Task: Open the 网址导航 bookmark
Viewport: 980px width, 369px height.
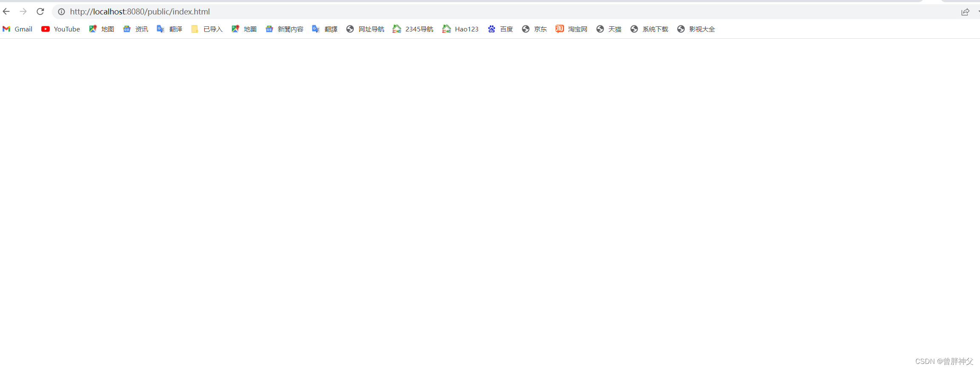Action: [365, 29]
